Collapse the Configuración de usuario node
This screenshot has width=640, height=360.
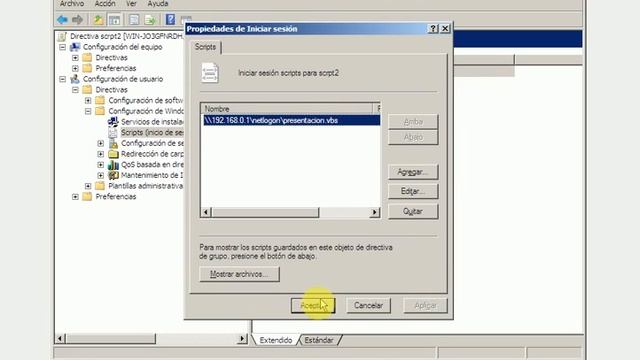click(62, 79)
